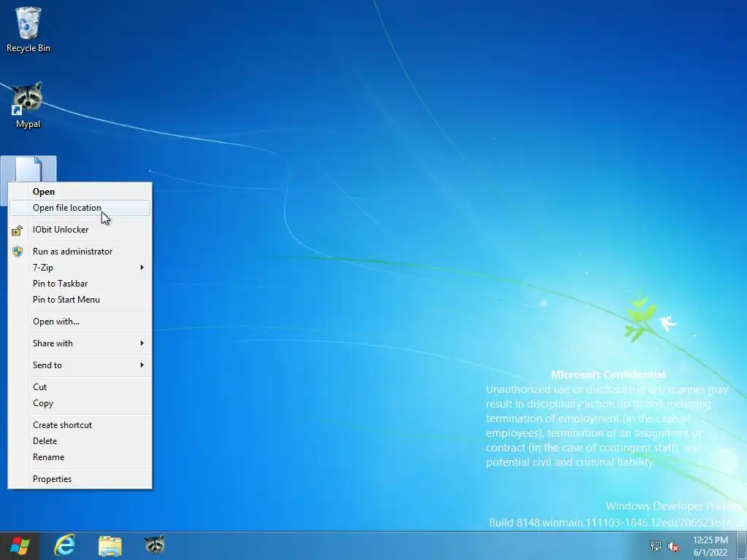The image size is (747, 560).
Task: Open the Start menu orb
Action: (20, 545)
